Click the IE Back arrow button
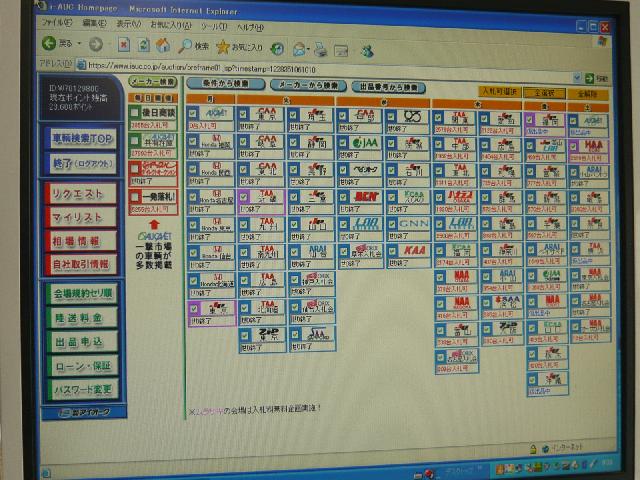This screenshot has height=480, width=640. [49, 45]
